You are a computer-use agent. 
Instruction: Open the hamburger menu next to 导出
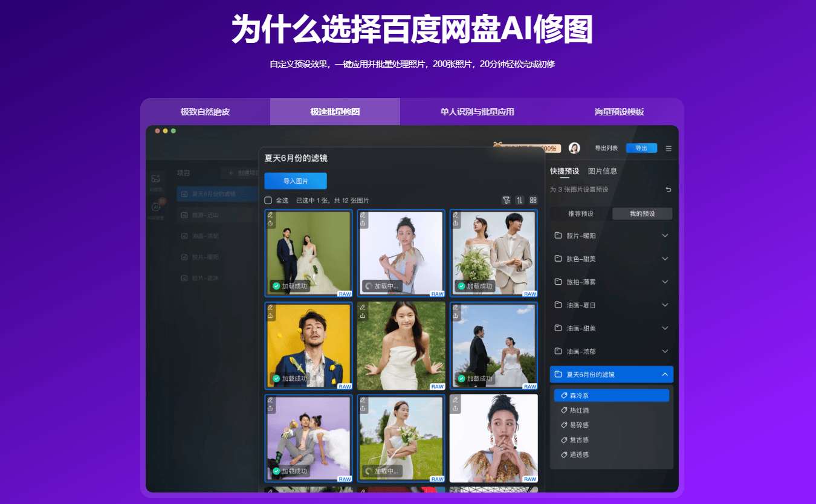click(x=669, y=148)
